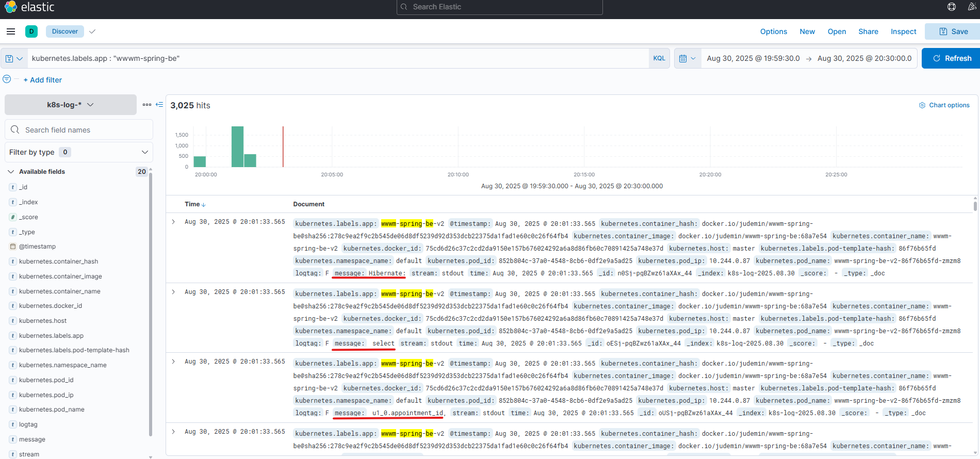Open saved query menu icon
Viewport: 980px width, 459px height.
pos(14,58)
